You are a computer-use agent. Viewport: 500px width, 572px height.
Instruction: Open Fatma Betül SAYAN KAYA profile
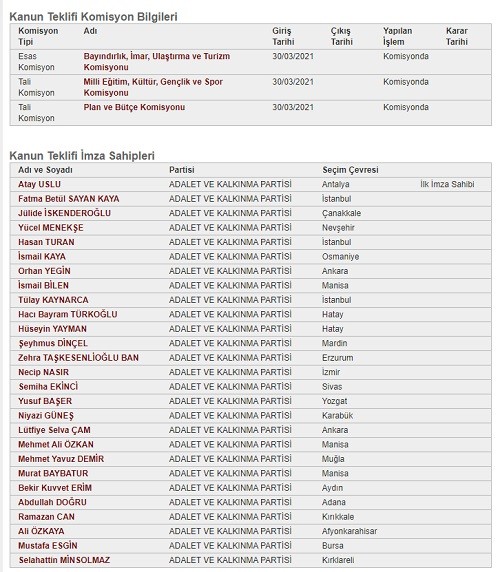69,199
